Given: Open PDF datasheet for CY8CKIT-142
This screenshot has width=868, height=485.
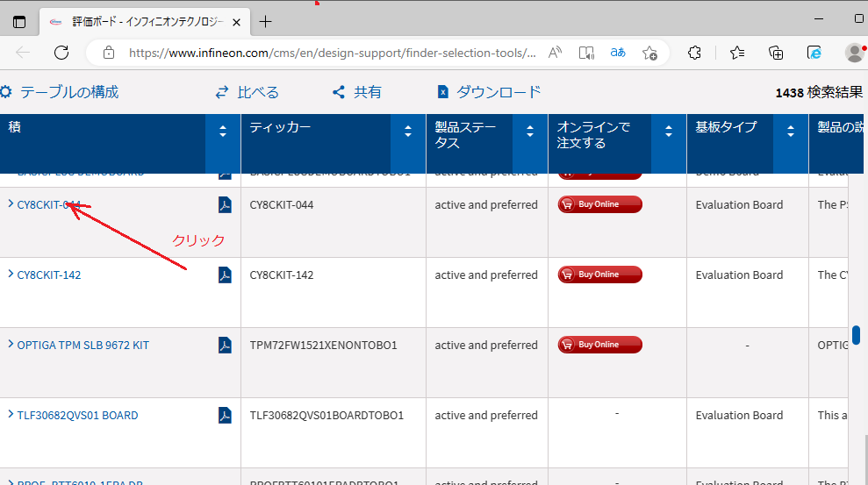Looking at the screenshot, I should (x=225, y=275).
